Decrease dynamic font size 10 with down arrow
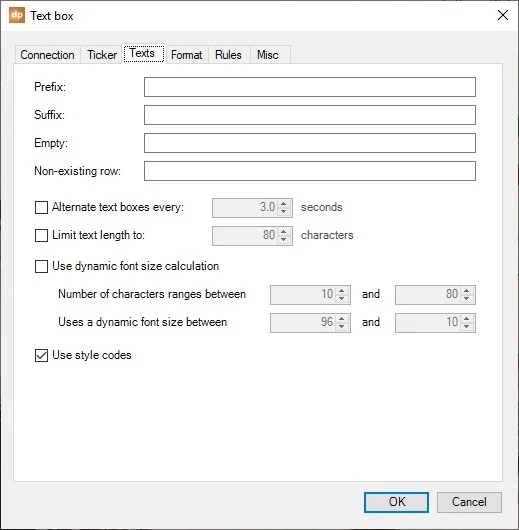 (467, 327)
